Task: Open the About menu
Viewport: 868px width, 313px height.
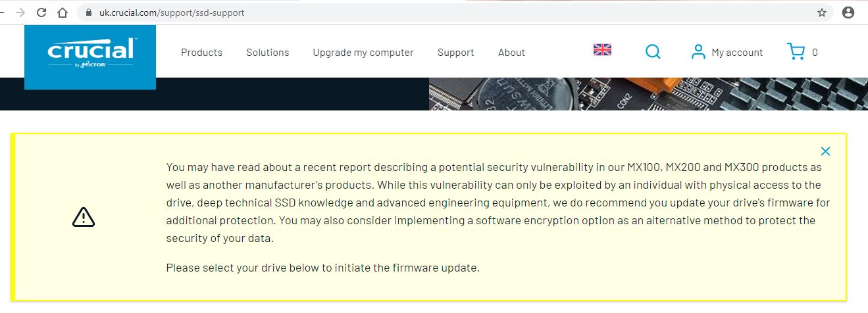Action: (511, 53)
